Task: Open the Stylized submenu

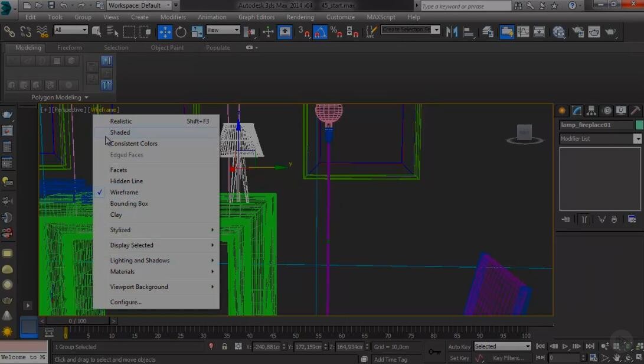Action: click(156, 230)
